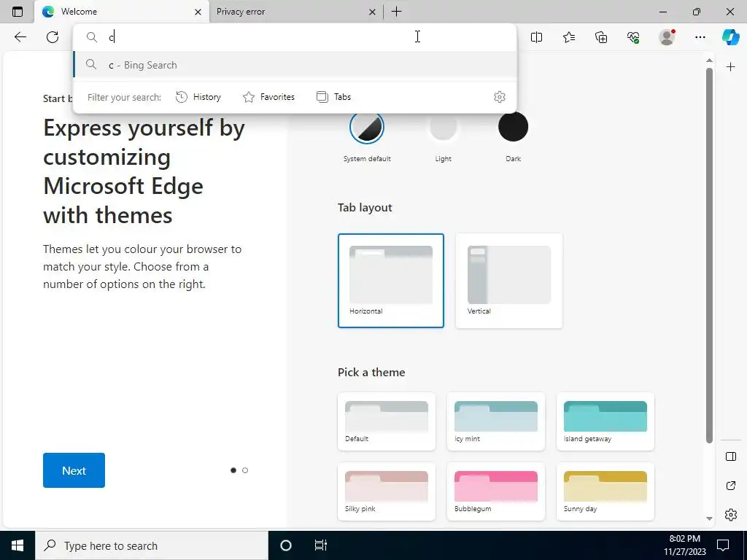Add a sidebar app with plus icon

730,66
